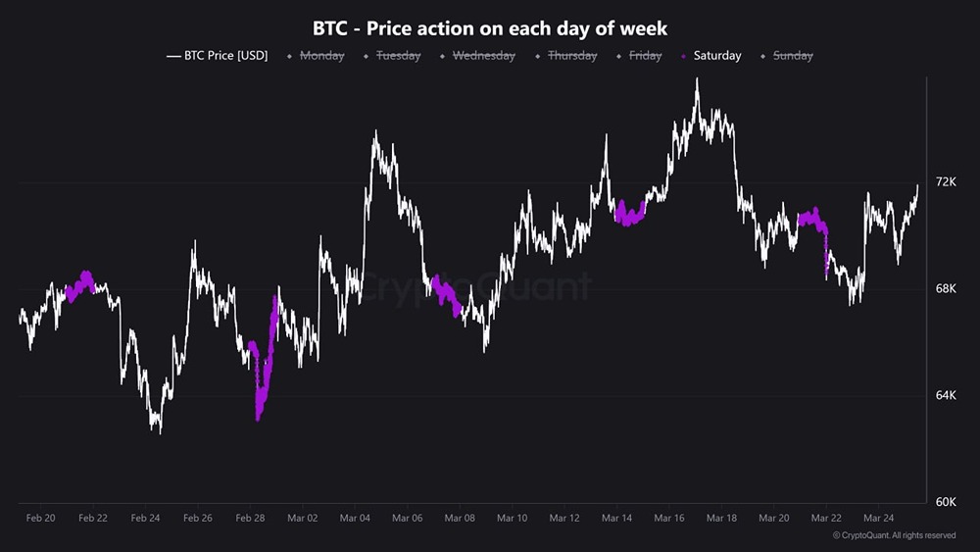Click the Mar 24 date on the x-axis
This screenshot has height=552, width=980.
(x=879, y=518)
